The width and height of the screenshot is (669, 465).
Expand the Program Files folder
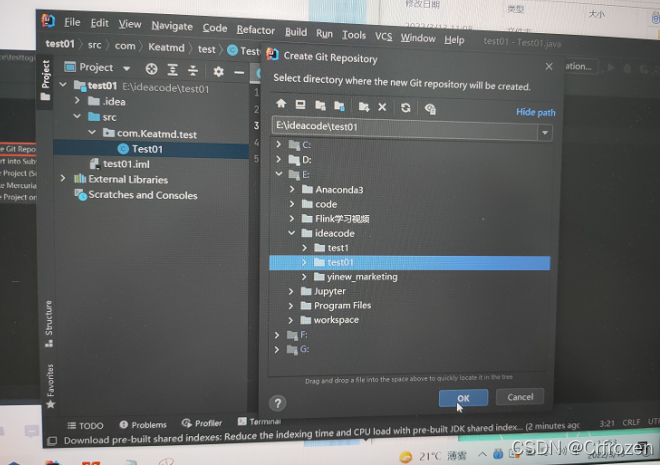(x=291, y=305)
